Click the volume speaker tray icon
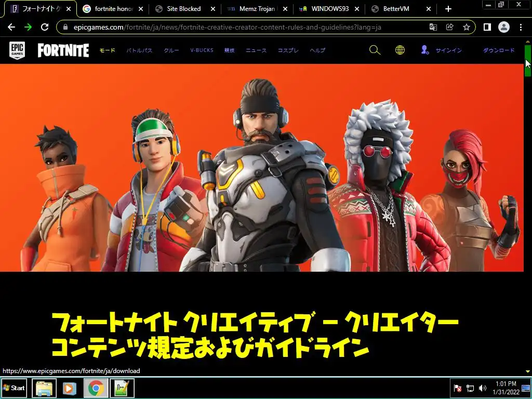This screenshot has width=532, height=399. (483, 388)
